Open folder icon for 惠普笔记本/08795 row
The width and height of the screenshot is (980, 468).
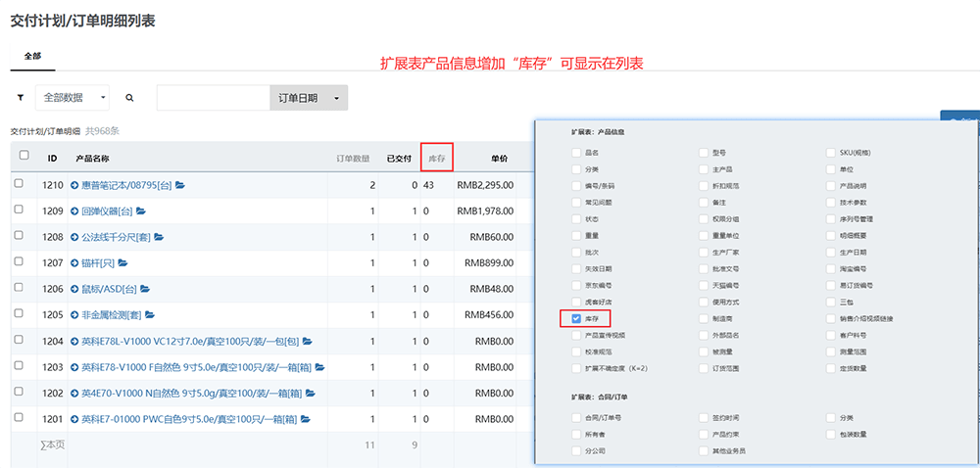click(180, 185)
